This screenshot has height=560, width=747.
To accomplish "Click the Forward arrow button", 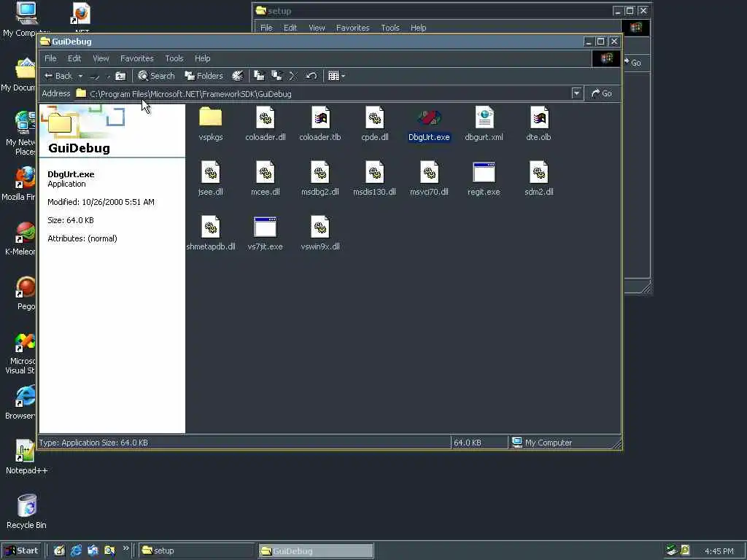I will click(95, 76).
